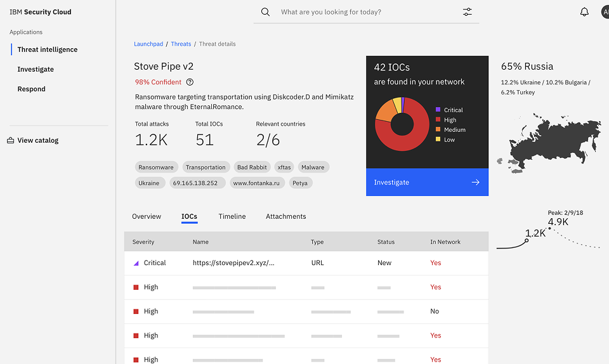Click the 1.2K point on the trend line
The image size is (609, 364).
527,240
